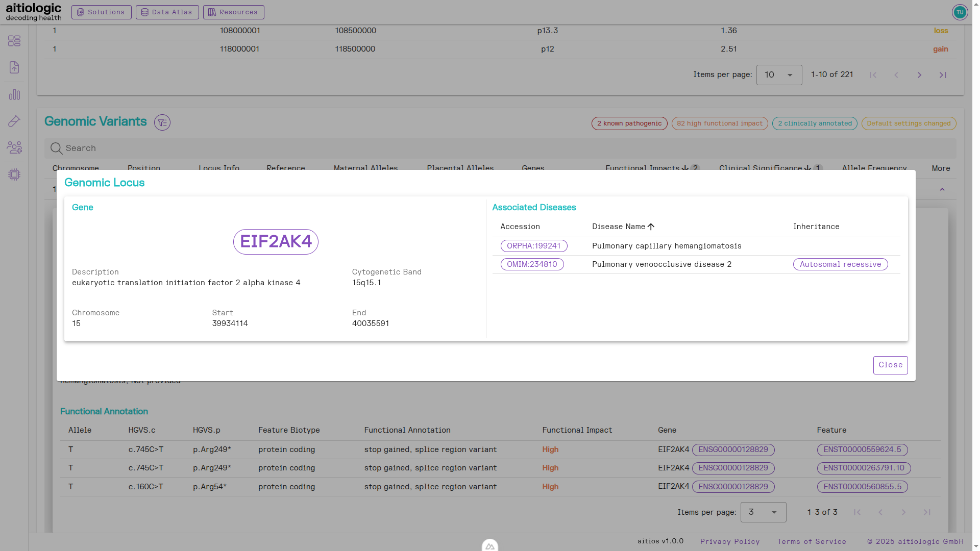Collapse the expanded variant row chevron
Screen dimensions: 980x551
click(942, 189)
